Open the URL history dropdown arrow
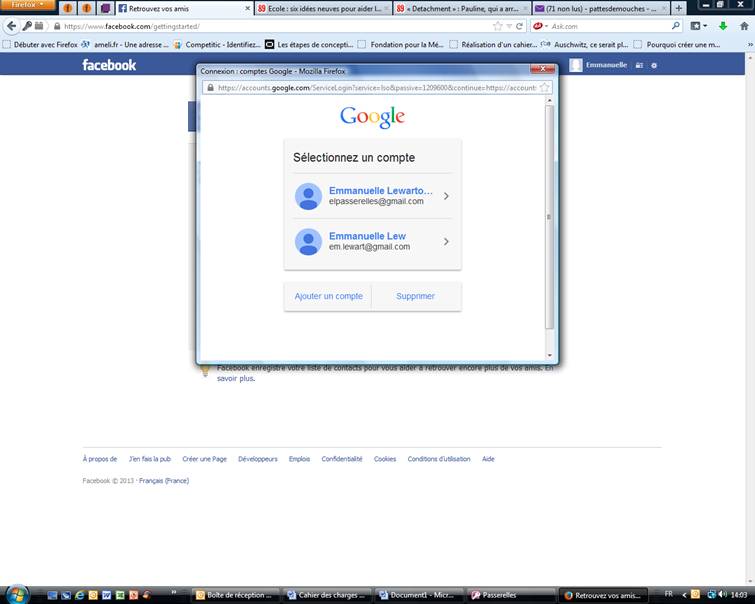This screenshot has height=604, width=755. [509, 26]
